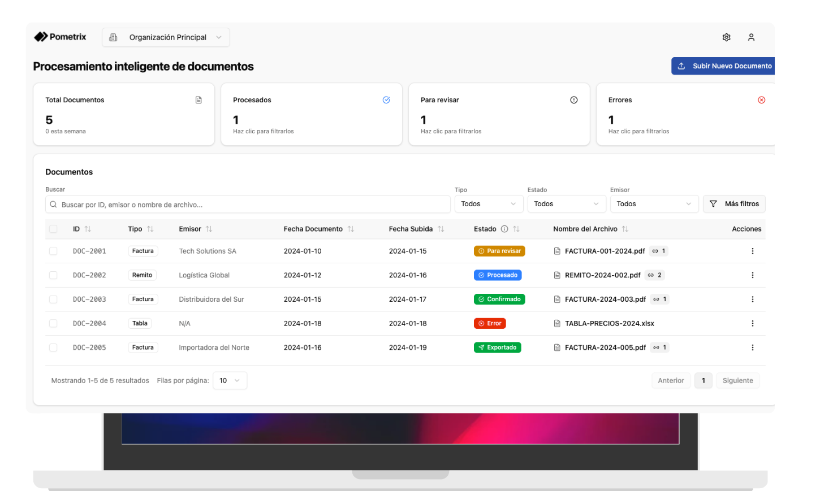
Task: Sort by the ID column arrows
Action: pos(88,229)
